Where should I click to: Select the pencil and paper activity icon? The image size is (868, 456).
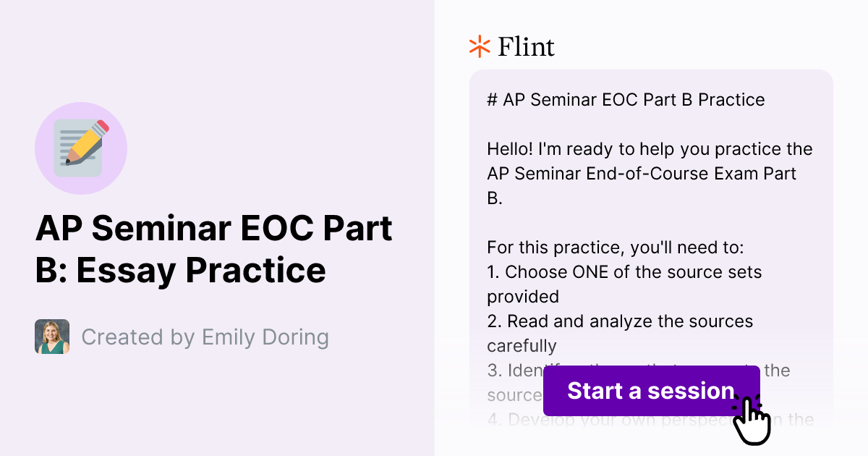81,148
